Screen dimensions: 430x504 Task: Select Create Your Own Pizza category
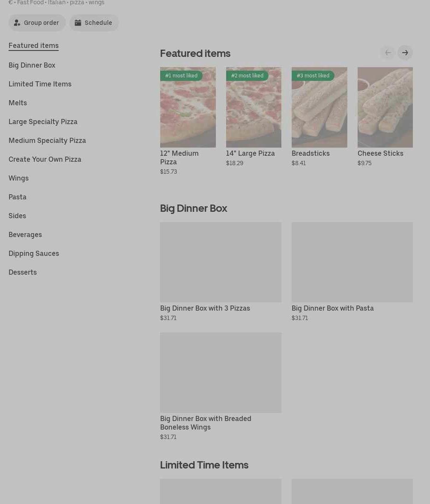tap(45, 160)
